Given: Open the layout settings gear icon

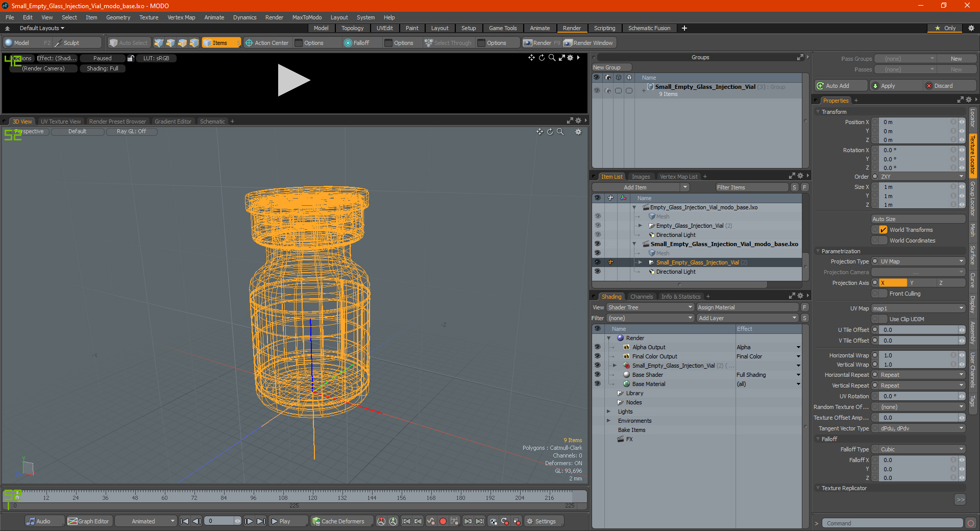Looking at the screenshot, I should tap(971, 28).
